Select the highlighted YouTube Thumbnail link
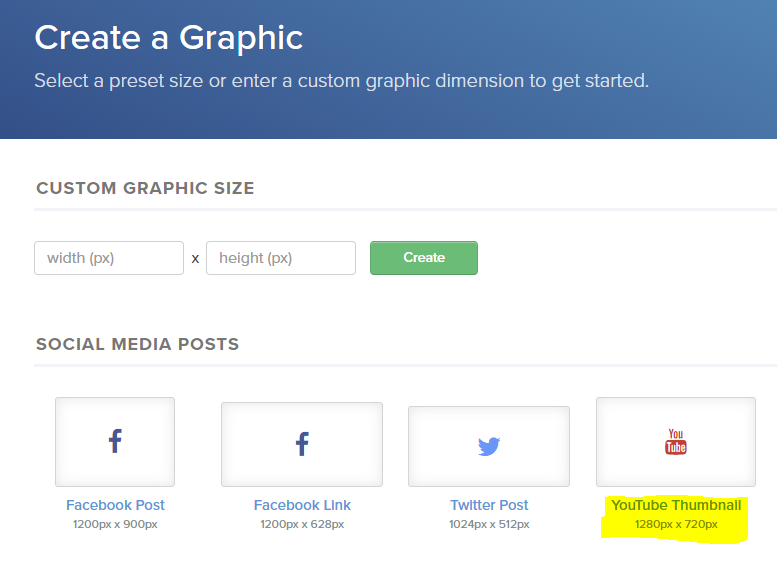The image size is (777, 563). (676, 505)
